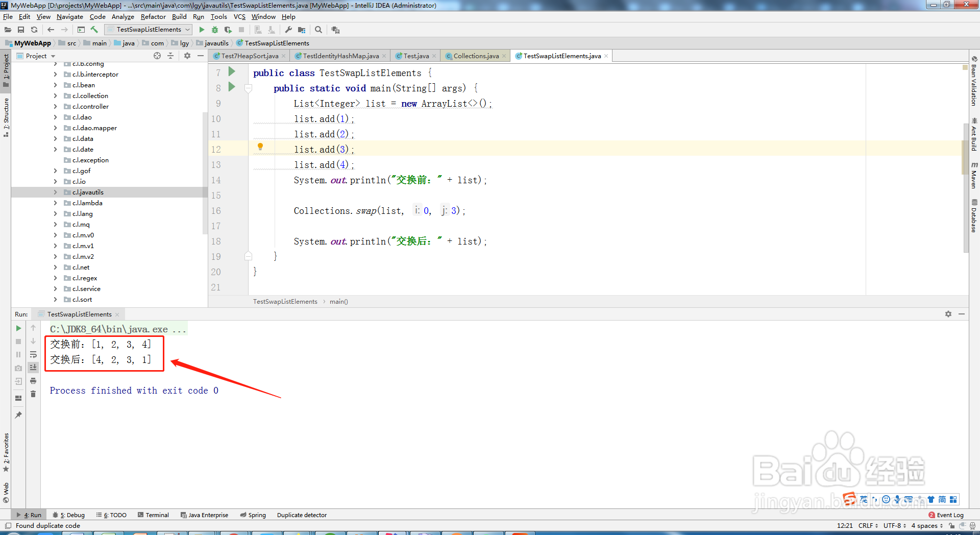Toggle Soft-Wrap in the console
The height and width of the screenshot is (535, 980).
(33, 354)
